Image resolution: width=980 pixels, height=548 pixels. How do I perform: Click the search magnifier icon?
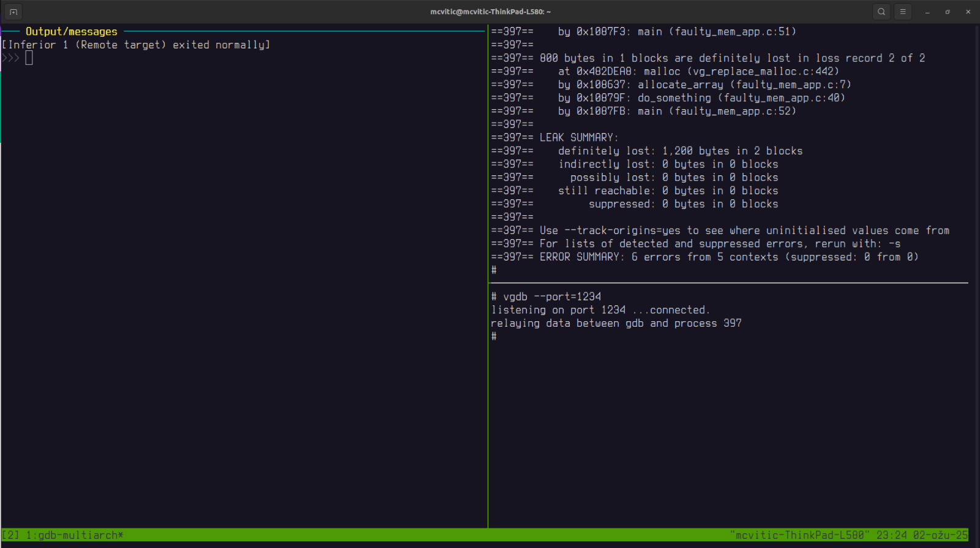point(881,12)
